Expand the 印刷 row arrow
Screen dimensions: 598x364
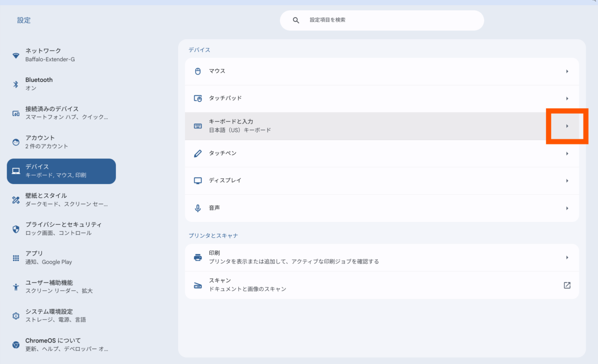[x=567, y=257]
